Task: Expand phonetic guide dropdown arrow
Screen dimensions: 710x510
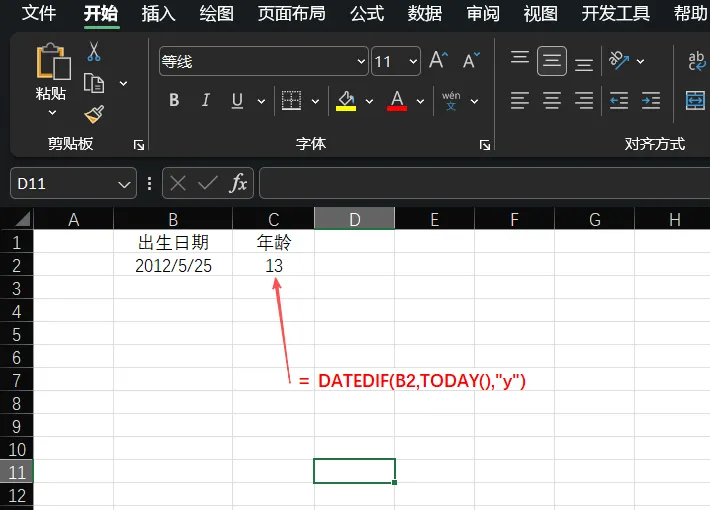Action: pyautogui.click(x=474, y=101)
